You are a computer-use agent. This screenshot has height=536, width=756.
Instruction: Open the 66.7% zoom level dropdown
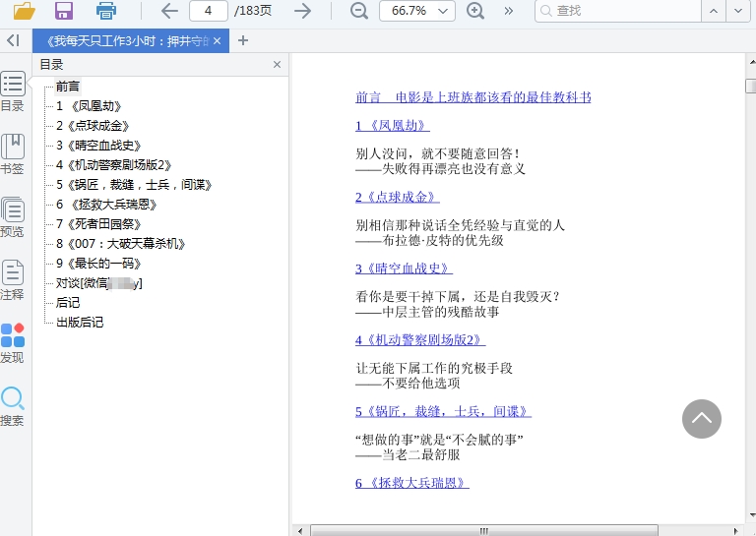click(417, 11)
